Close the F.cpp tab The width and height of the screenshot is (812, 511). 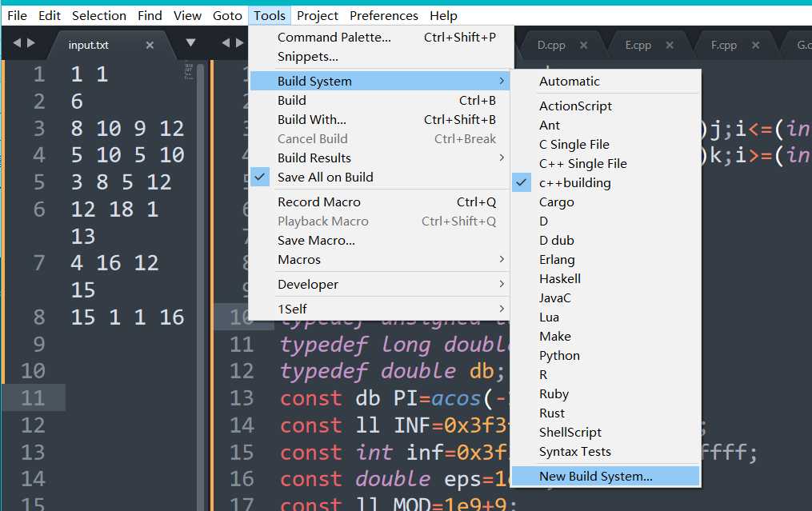click(x=755, y=45)
